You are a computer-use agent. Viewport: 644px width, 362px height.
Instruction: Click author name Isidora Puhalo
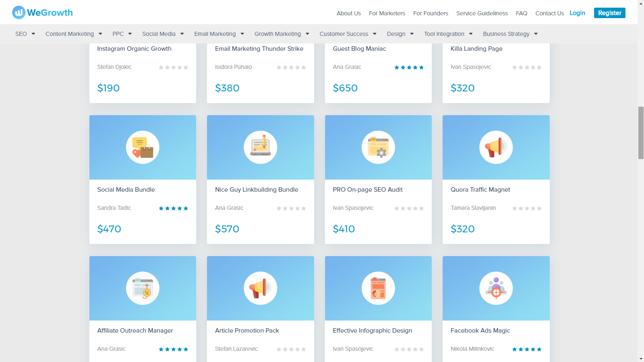[x=234, y=67]
